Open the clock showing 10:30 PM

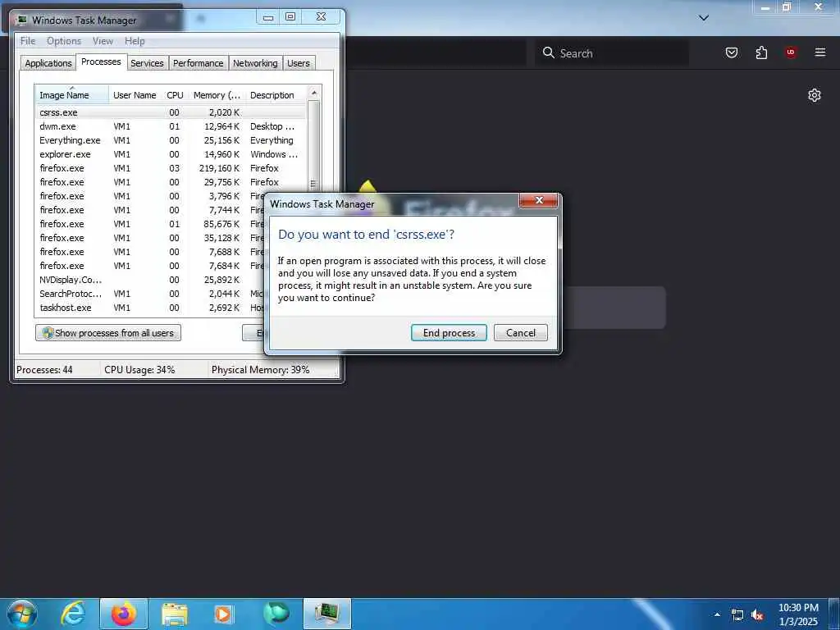tap(798, 614)
